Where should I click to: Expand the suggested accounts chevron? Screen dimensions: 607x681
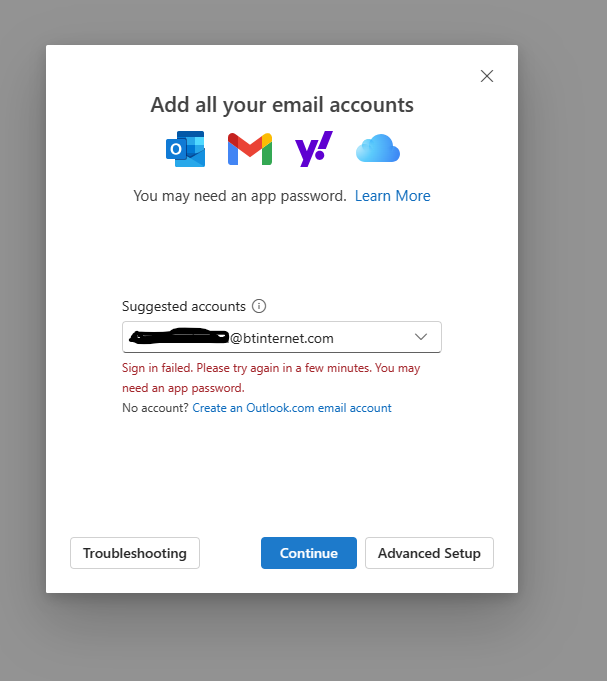coord(421,337)
